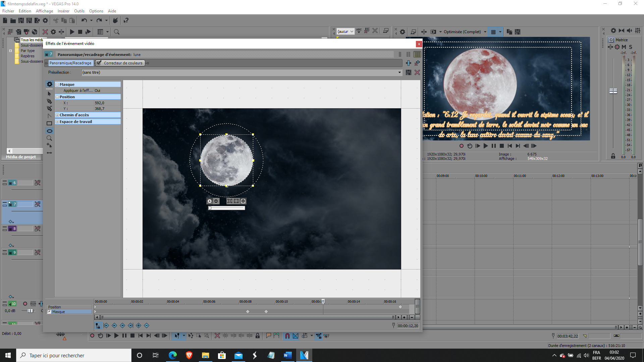Toggle magnetic snapping in timeline toolbar
The height and width of the screenshot is (362, 644).
click(287, 336)
